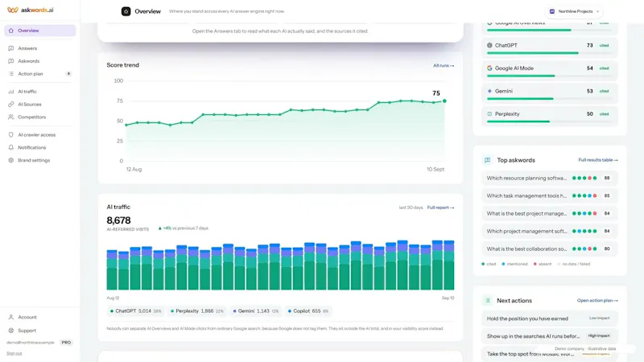
Task: Open 'What is the best project manage...' row
Action: click(x=550, y=213)
